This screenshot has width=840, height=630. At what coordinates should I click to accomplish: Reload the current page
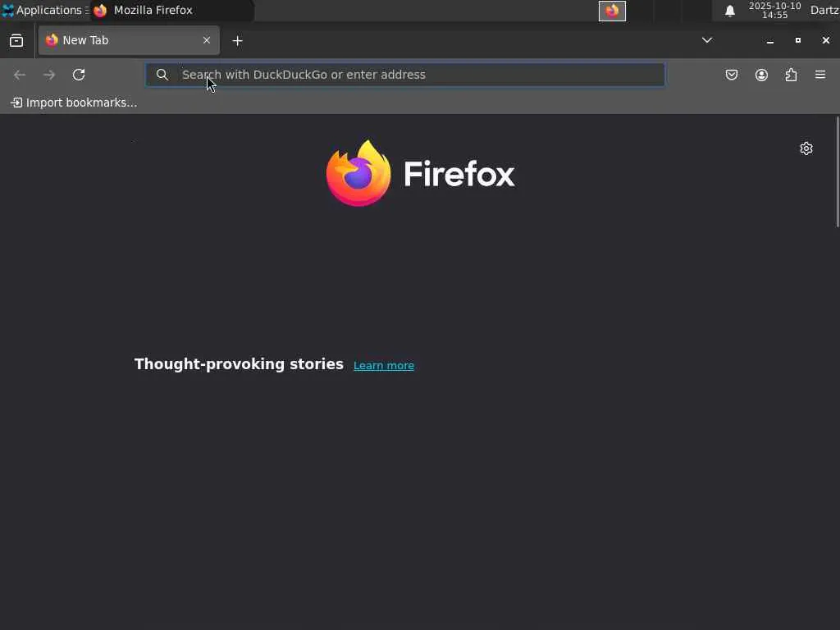pos(79,75)
